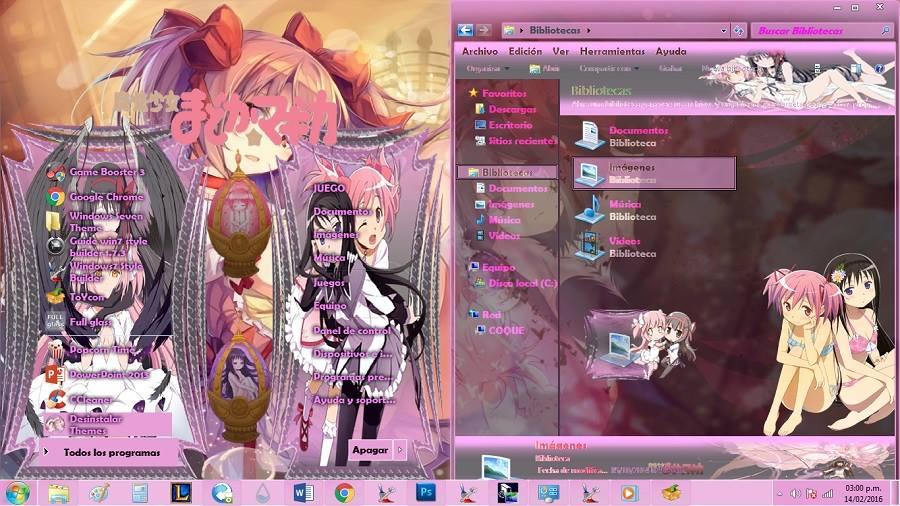The height and width of the screenshot is (506, 900).
Task: Open File Explorer from the taskbar
Action: [59, 493]
